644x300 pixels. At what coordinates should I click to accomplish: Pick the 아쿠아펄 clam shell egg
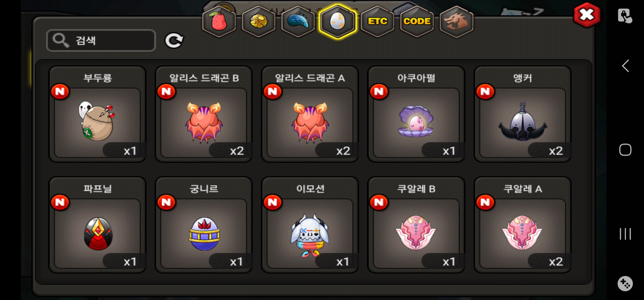[x=416, y=114]
